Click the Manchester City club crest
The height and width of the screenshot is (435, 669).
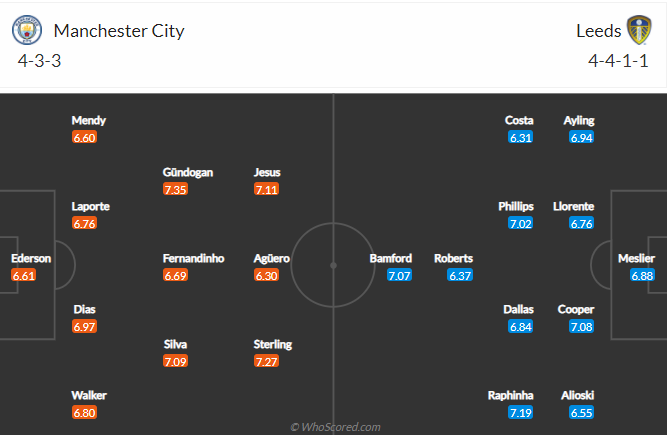[x=28, y=31]
